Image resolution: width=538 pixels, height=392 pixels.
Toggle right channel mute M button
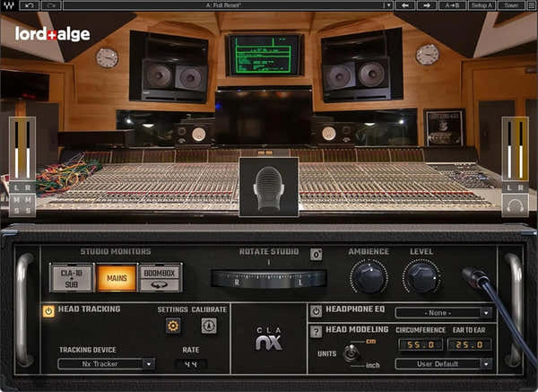28,199
